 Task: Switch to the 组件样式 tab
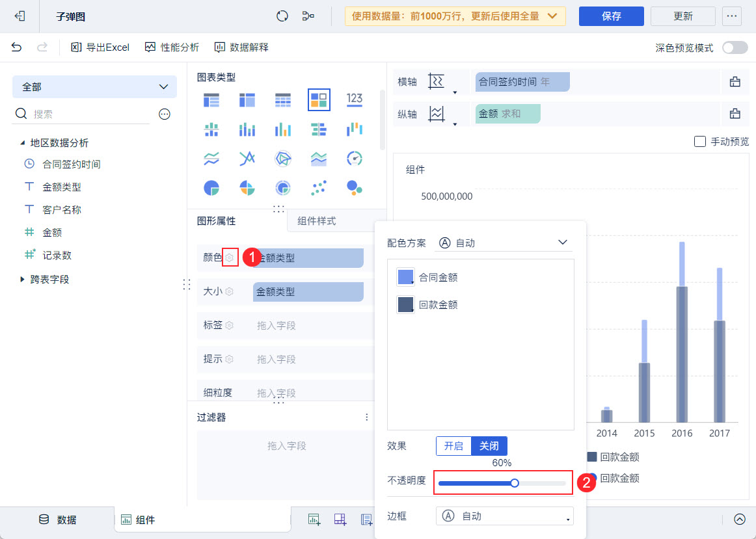coord(316,221)
